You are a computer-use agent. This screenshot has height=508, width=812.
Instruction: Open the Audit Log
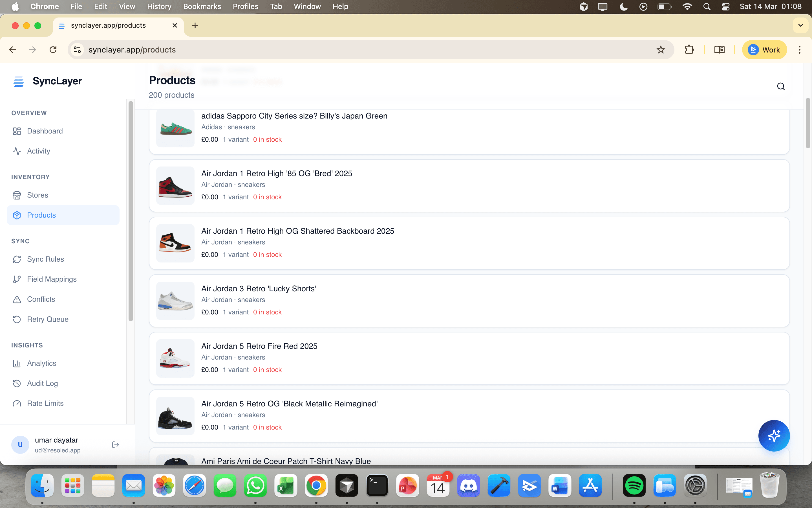63,383
